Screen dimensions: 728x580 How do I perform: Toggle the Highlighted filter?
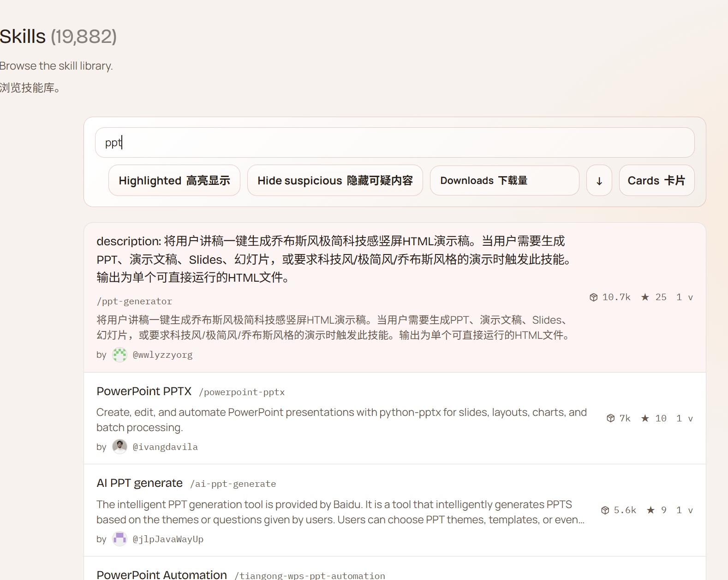pos(174,181)
